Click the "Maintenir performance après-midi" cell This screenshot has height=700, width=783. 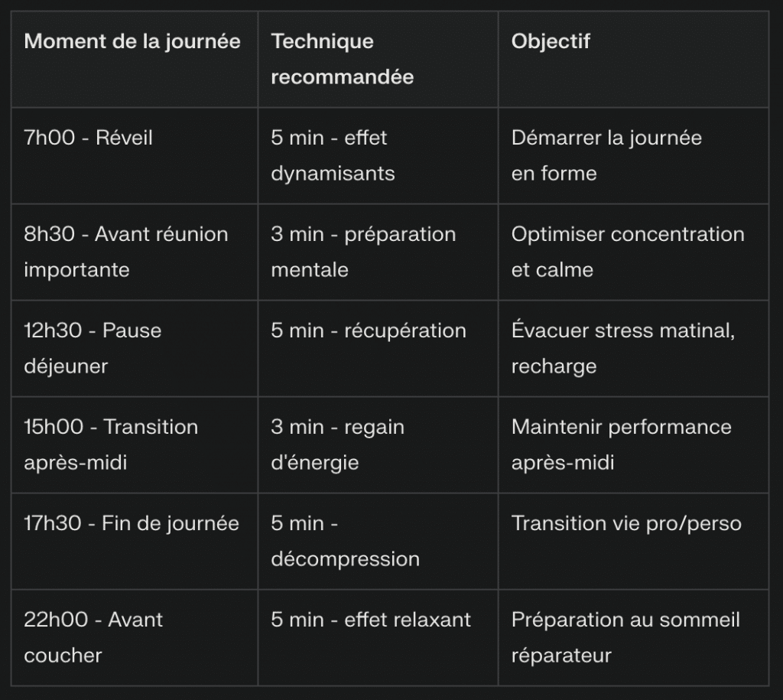[x=621, y=444]
